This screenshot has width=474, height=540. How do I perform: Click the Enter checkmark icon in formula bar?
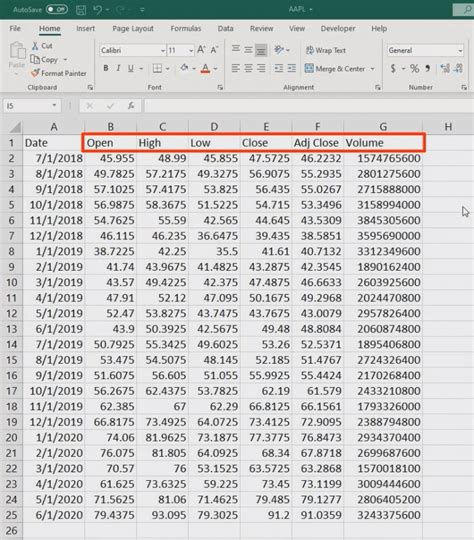point(110,106)
